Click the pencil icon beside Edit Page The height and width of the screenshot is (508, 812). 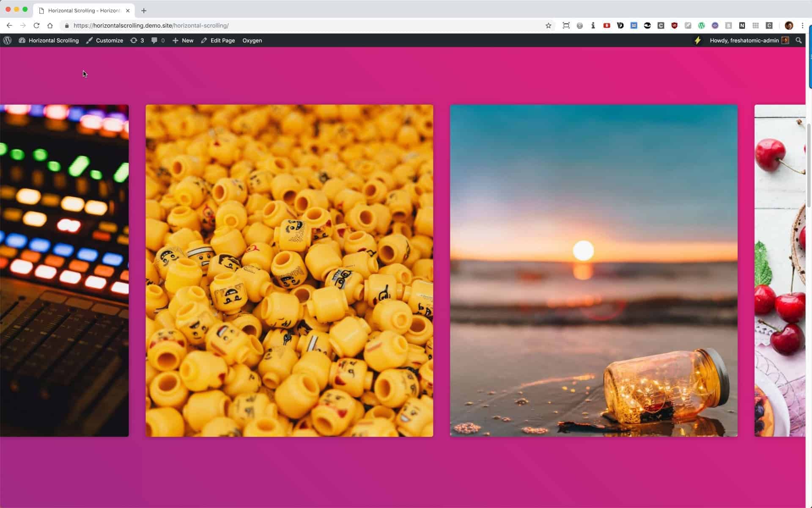[204, 40]
